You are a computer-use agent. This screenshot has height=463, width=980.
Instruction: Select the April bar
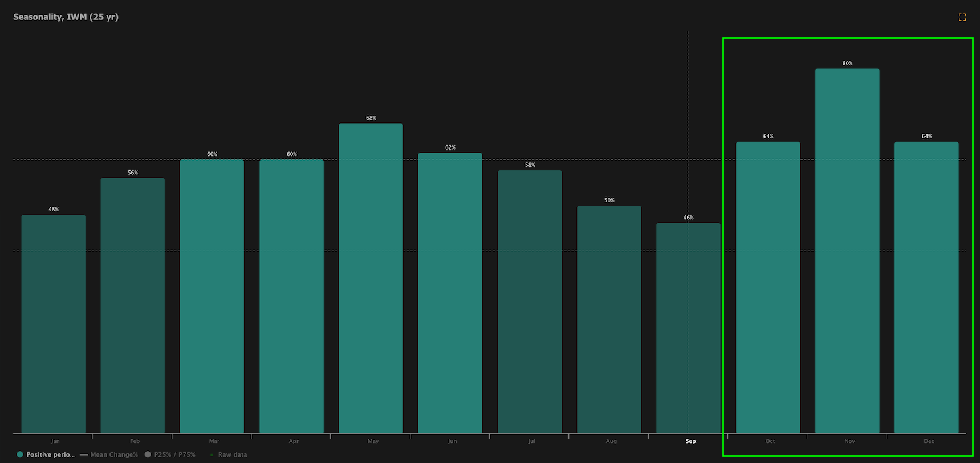(x=291, y=297)
